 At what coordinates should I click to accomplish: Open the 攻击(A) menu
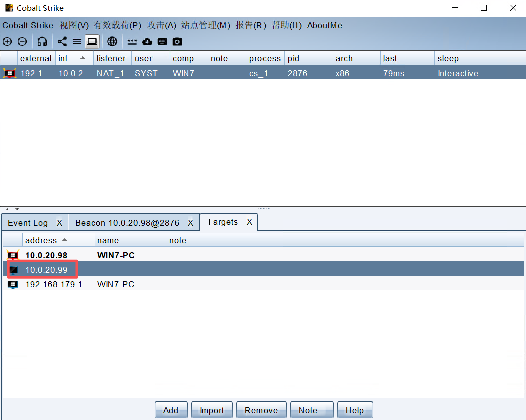[x=162, y=25]
